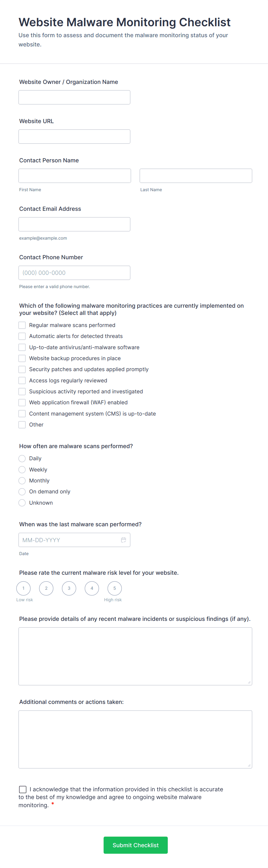This screenshot has width=268, height=868.
Task: Tick Web application firewall (WAF) enabled
Action: point(22,402)
